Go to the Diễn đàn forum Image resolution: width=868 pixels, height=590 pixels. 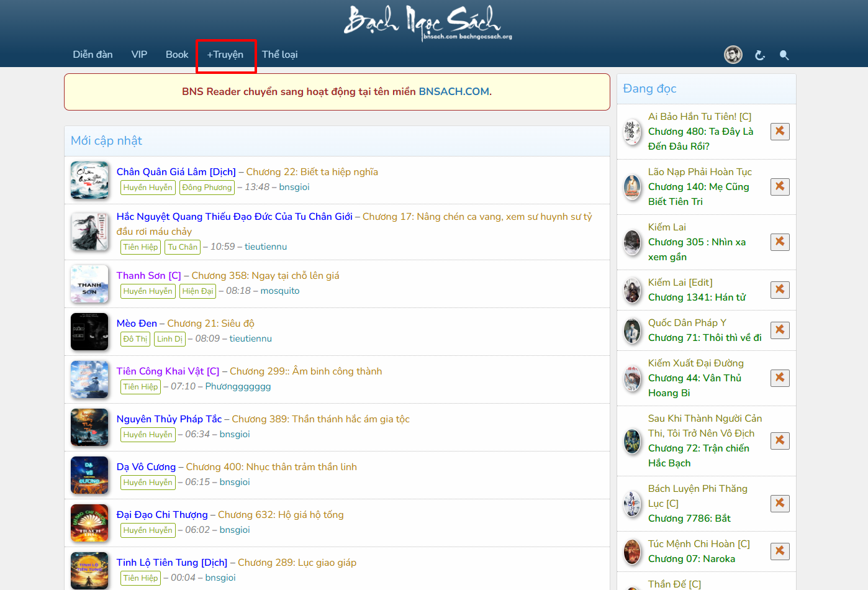click(x=93, y=55)
